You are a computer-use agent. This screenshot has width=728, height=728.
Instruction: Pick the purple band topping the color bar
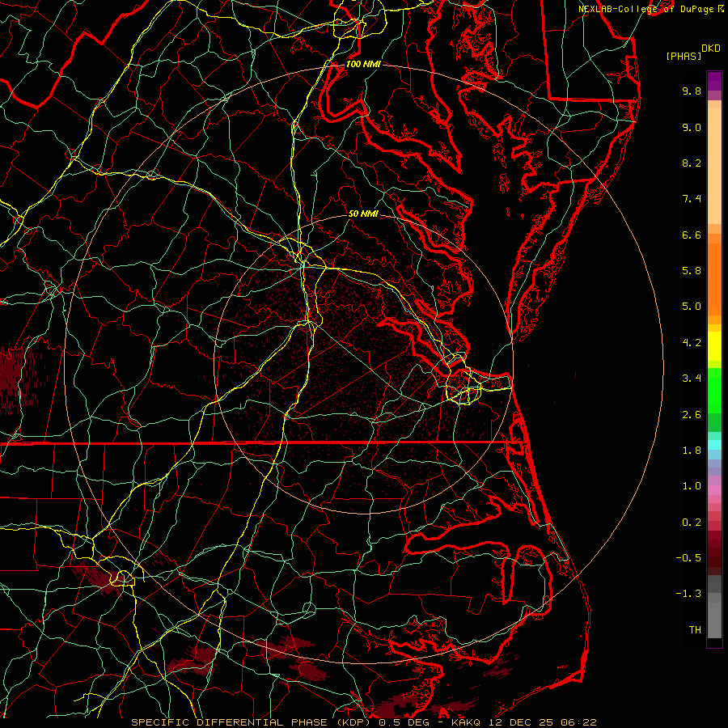(x=714, y=81)
